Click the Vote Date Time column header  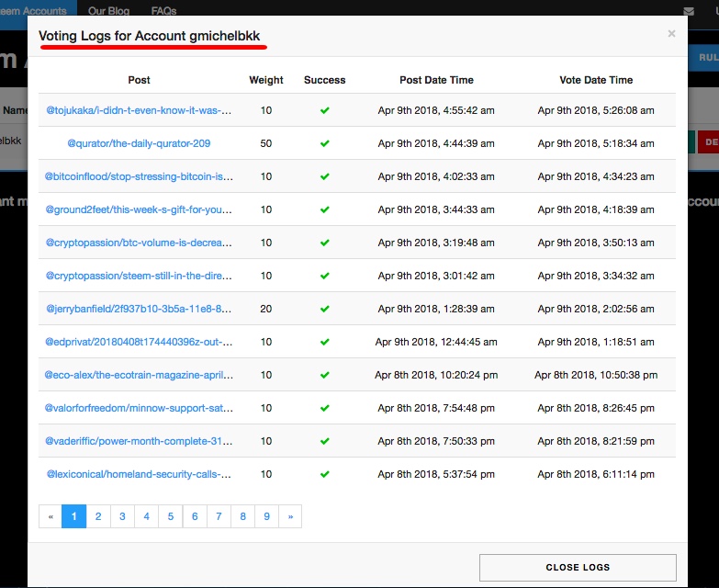coord(596,80)
